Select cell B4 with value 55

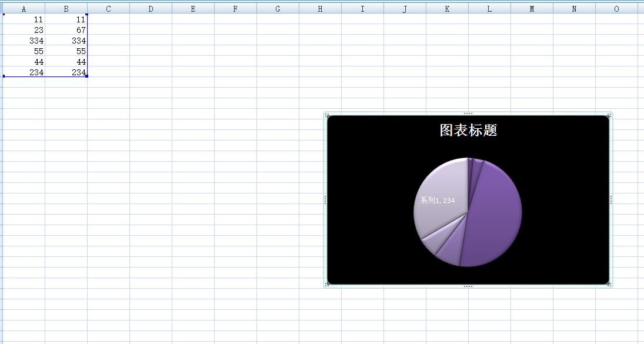66,51
